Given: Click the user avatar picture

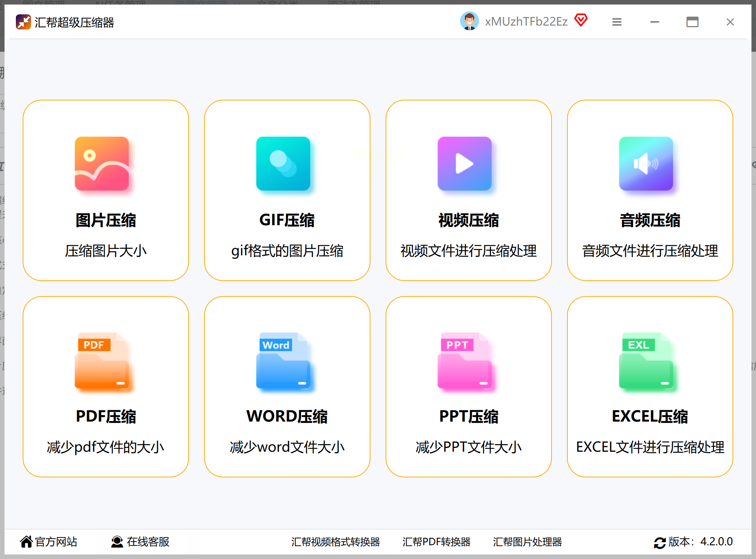Looking at the screenshot, I should click(x=469, y=21).
